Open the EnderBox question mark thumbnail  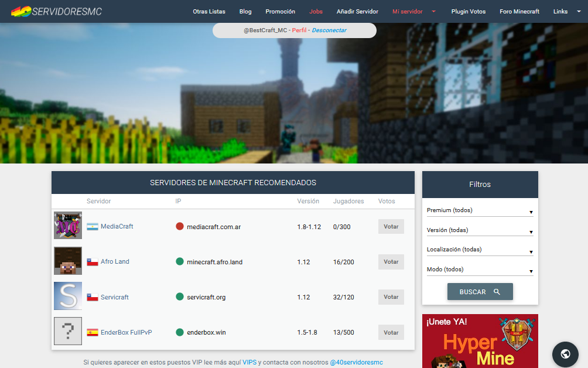(68, 331)
